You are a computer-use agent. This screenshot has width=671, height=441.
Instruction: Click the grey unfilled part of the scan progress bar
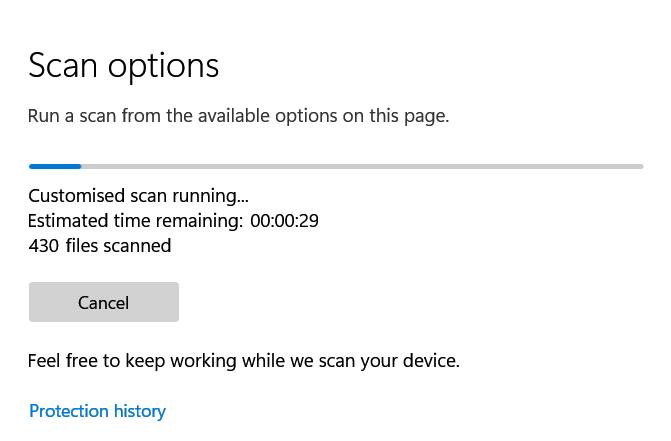click(360, 166)
